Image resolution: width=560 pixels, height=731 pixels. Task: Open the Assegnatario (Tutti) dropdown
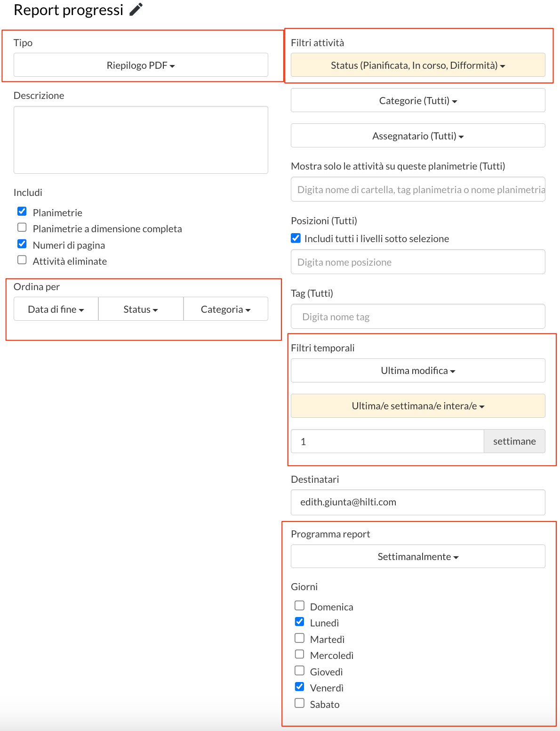[x=418, y=136]
